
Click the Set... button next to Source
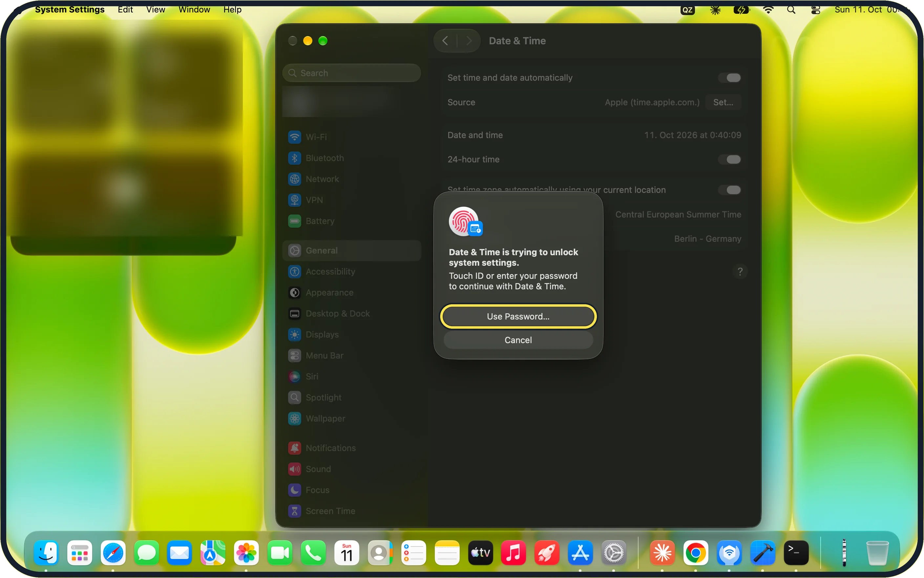point(723,102)
